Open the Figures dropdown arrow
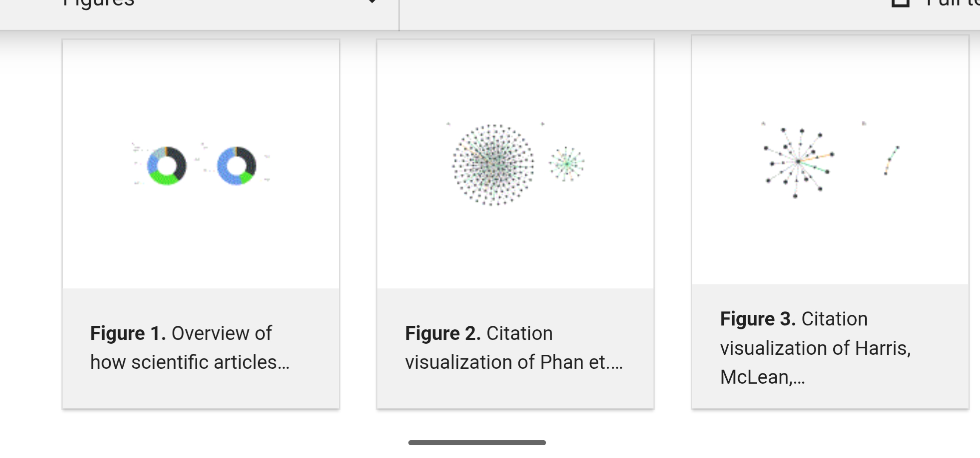Viewport: 980px width, 458px height. pyautogui.click(x=372, y=2)
